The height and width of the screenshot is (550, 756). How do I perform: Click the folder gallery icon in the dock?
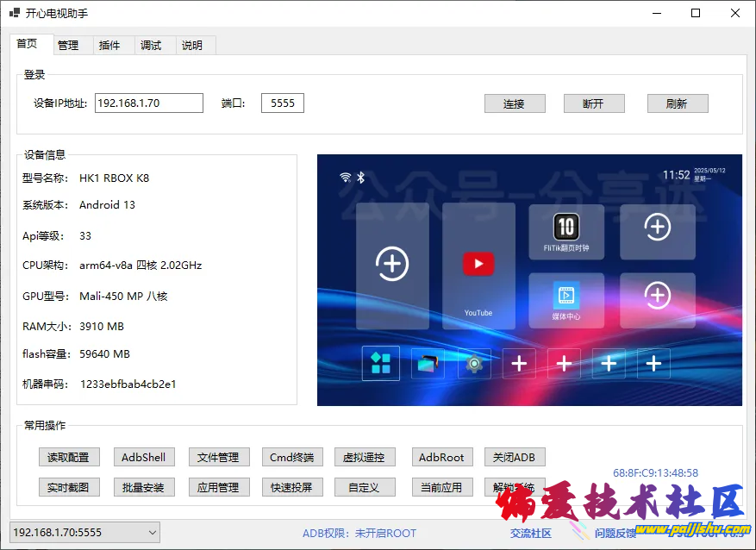click(428, 364)
